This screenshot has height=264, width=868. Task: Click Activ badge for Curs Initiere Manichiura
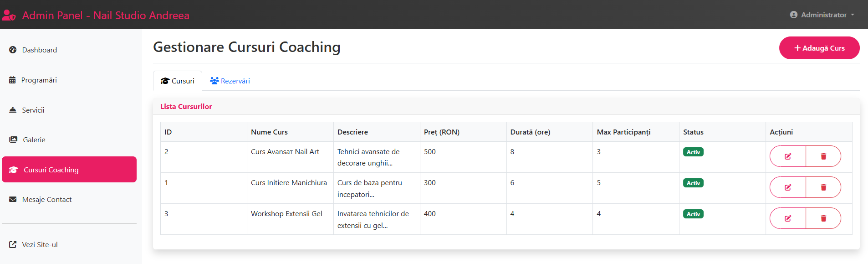693,183
